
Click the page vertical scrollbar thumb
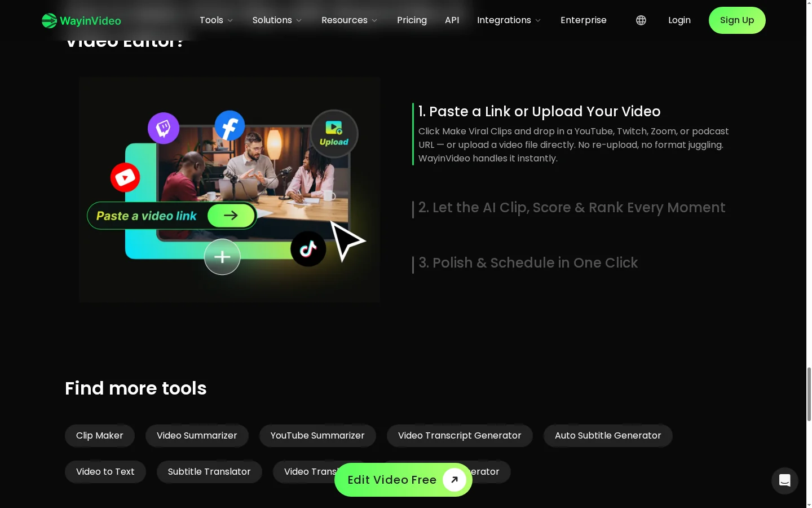(809, 394)
